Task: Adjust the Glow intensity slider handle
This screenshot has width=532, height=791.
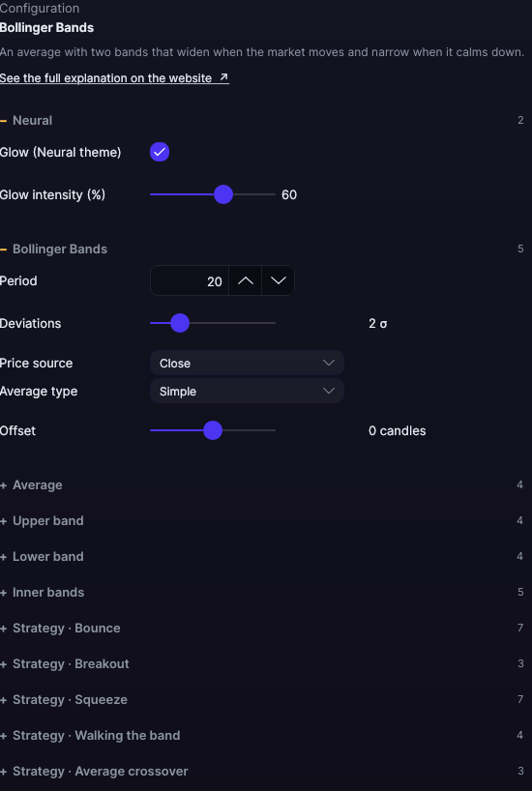Action: pyautogui.click(x=223, y=194)
